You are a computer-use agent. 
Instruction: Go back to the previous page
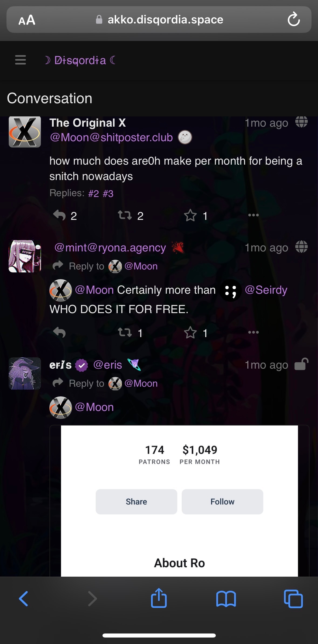[x=23, y=598]
